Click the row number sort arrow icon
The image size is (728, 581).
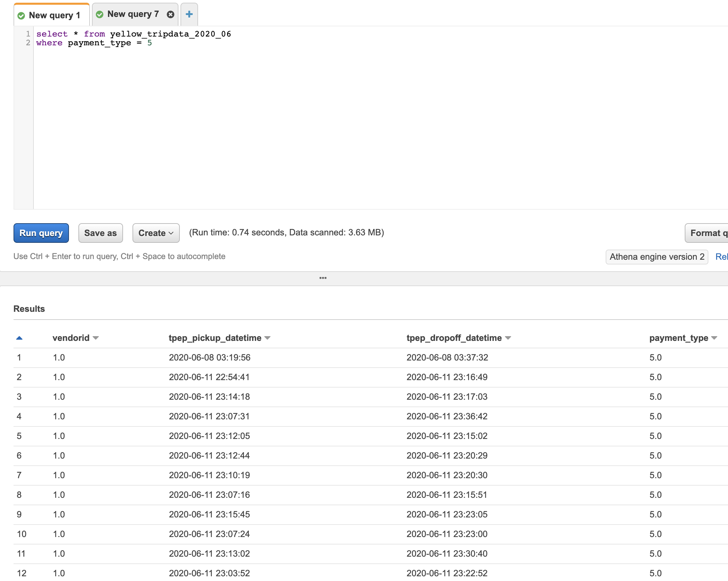pos(19,338)
